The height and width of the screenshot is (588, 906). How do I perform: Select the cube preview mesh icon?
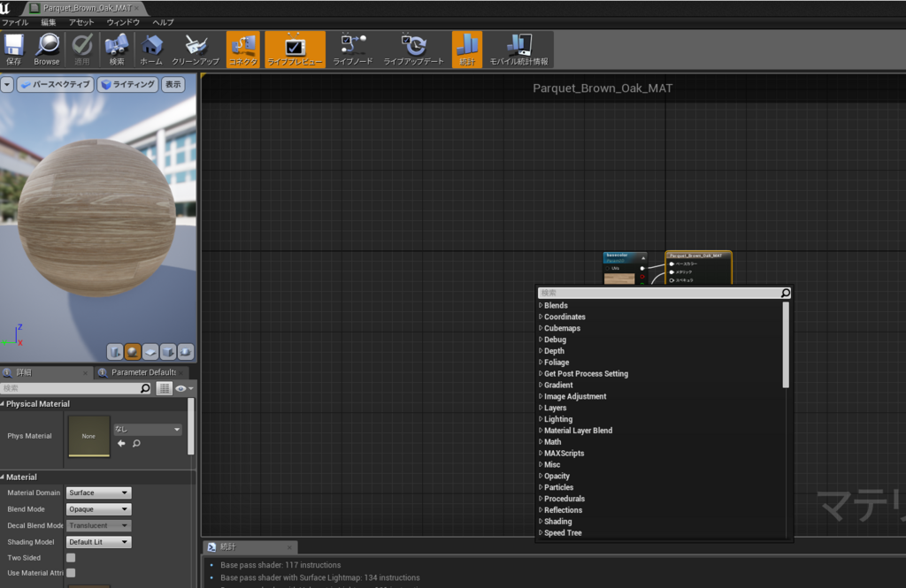click(168, 352)
